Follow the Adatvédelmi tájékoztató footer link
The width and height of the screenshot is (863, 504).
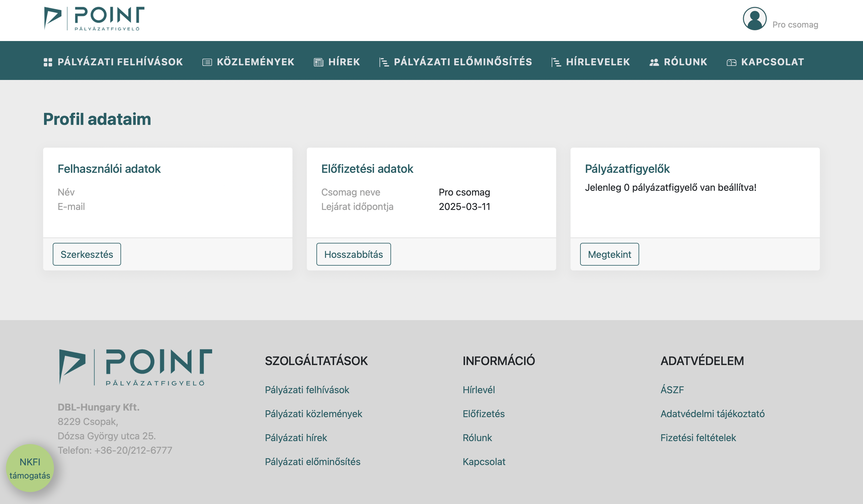[712, 414]
